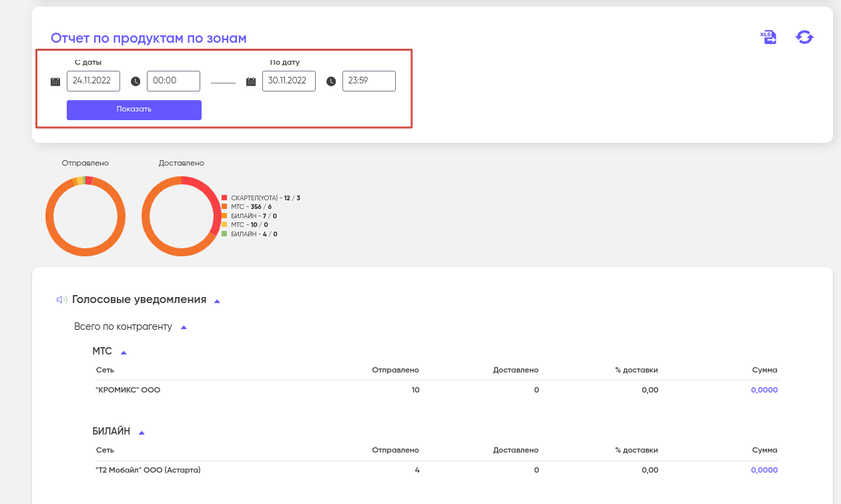841x504 pixels.
Task: Select the end time field 23:59
Action: click(x=368, y=81)
